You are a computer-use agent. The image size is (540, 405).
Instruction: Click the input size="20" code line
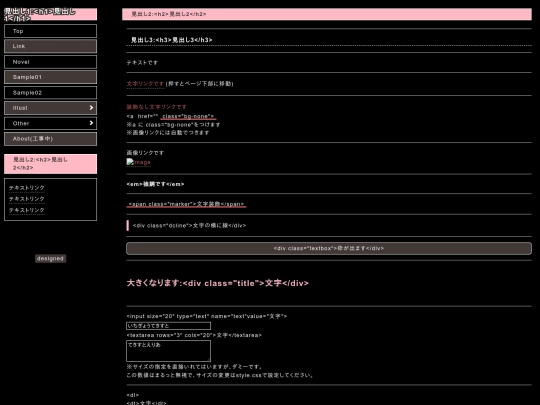tap(207, 316)
